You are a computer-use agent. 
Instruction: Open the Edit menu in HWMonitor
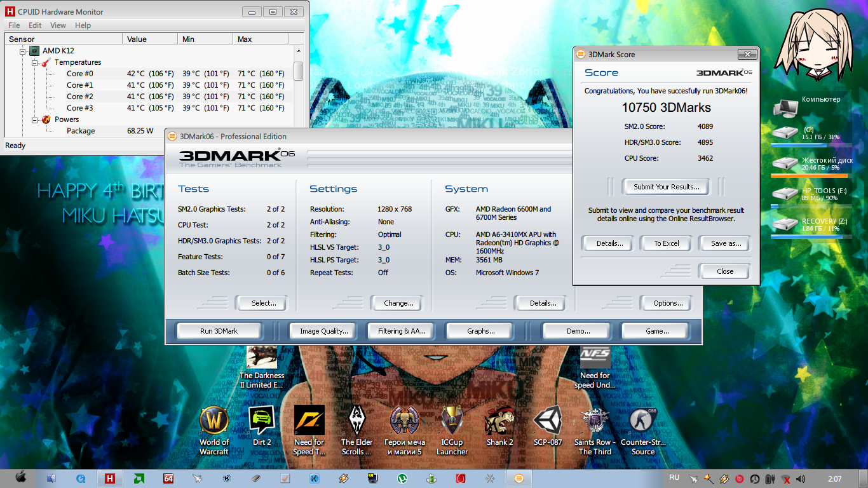[35, 25]
